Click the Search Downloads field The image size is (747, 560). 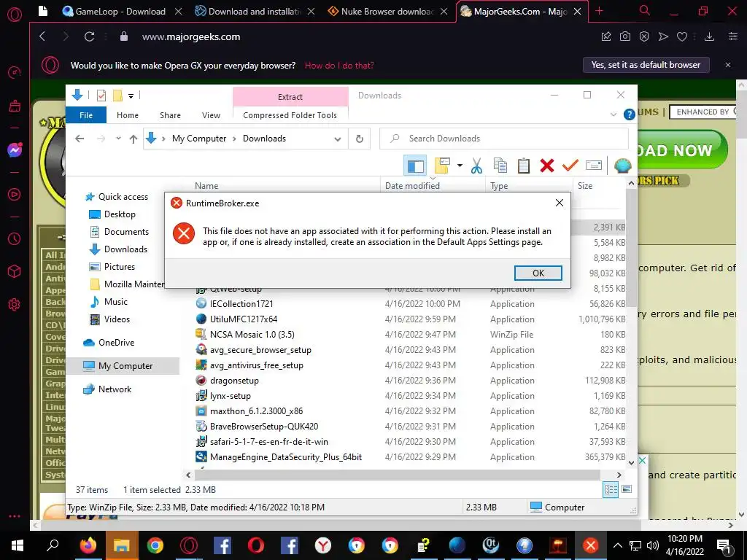[x=504, y=139]
